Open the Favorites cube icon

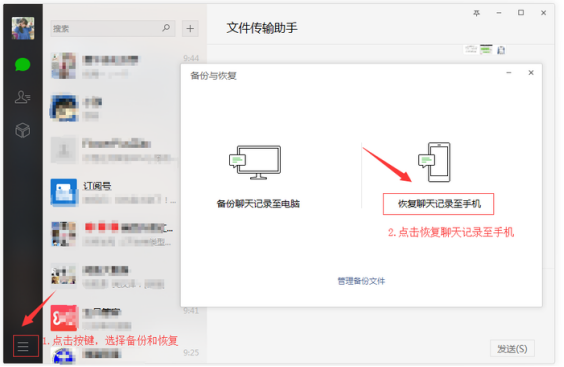23,130
